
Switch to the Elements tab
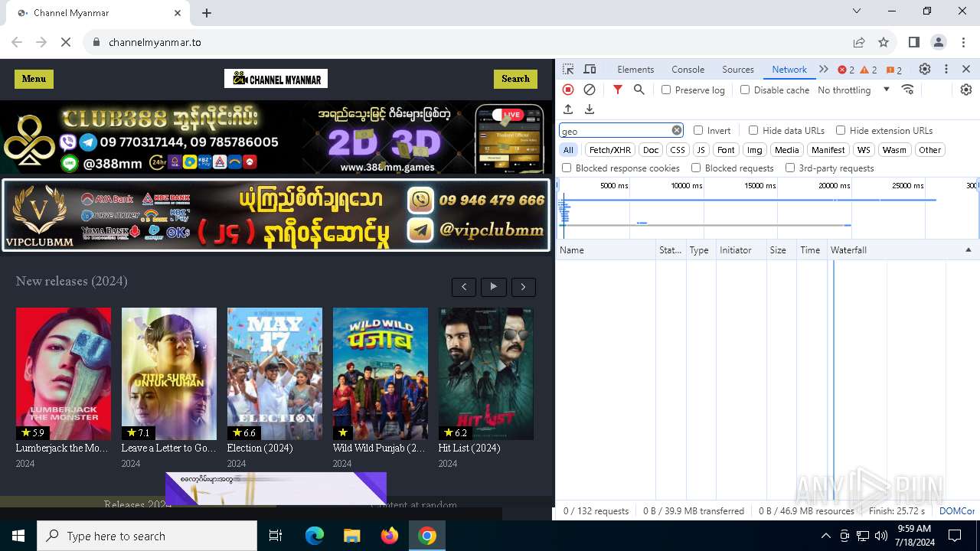pyautogui.click(x=635, y=69)
